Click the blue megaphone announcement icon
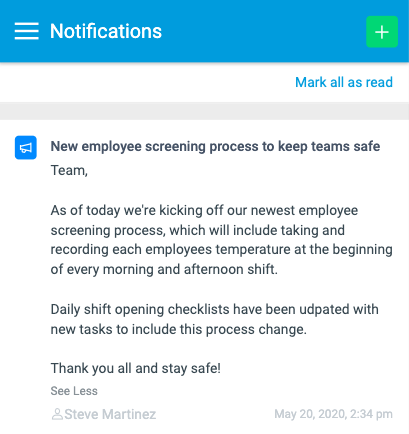The width and height of the screenshot is (409, 434). [26, 147]
